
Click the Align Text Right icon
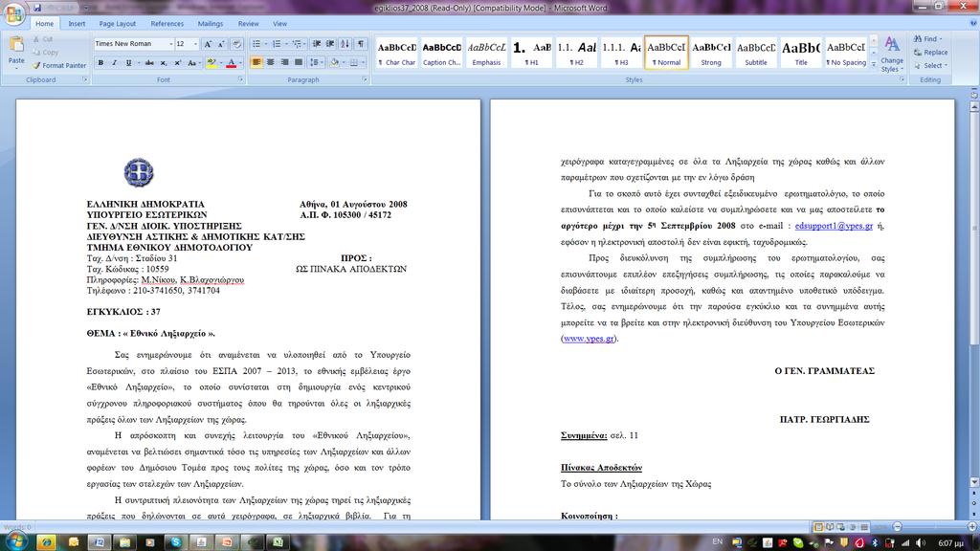[284, 62]
